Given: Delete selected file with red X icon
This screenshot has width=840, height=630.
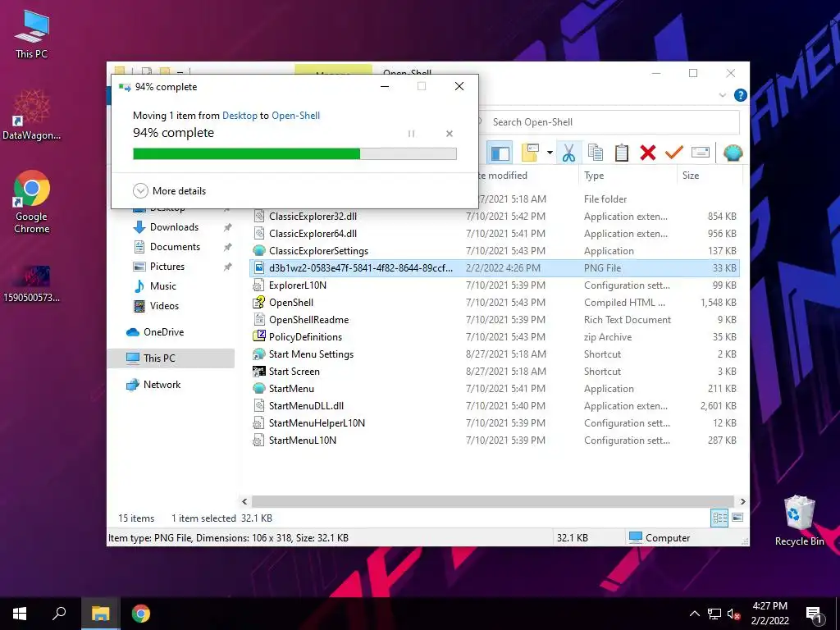Looking at the screenshot, I should (648, 153).
